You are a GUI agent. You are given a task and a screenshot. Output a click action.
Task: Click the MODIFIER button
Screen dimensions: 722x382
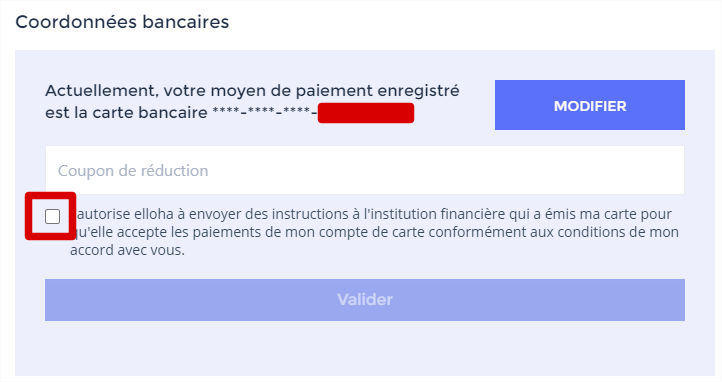[590, 105]
